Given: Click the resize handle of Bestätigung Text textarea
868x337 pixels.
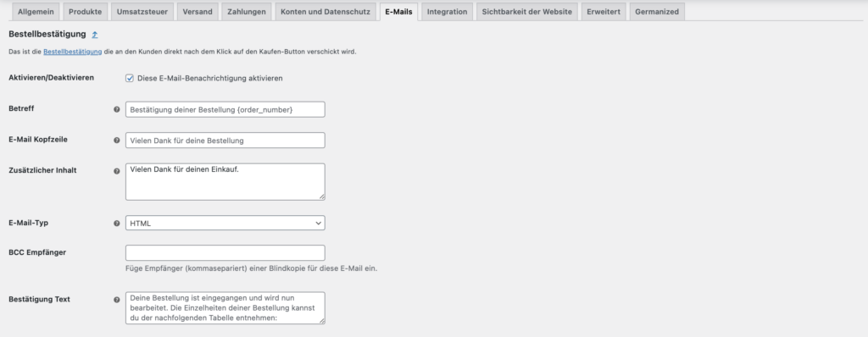Looking at the screenshot, I should point(321,320).
